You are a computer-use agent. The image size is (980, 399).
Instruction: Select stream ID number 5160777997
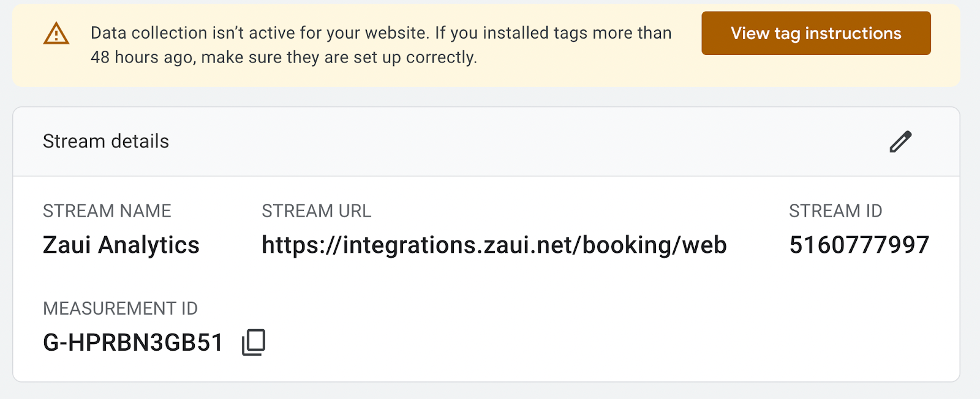point(859,245)
